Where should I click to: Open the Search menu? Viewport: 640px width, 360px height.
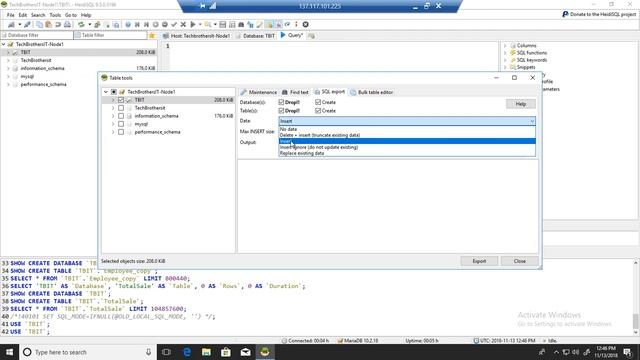[x=38, y=15]
